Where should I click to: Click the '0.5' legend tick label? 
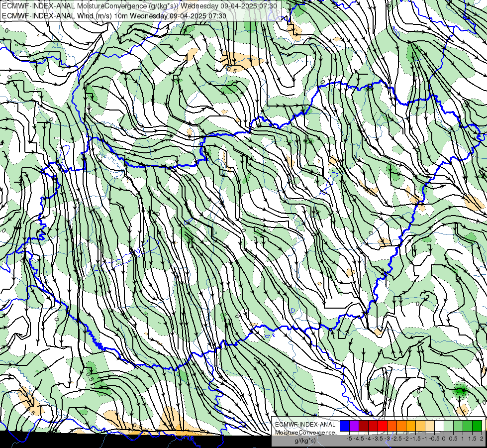pos(453,439)
